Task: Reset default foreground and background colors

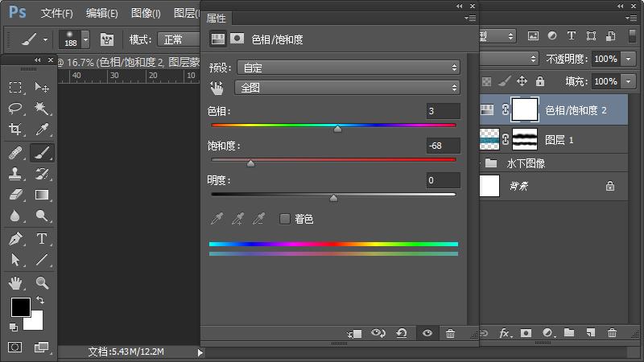Action: pos(14,327)
